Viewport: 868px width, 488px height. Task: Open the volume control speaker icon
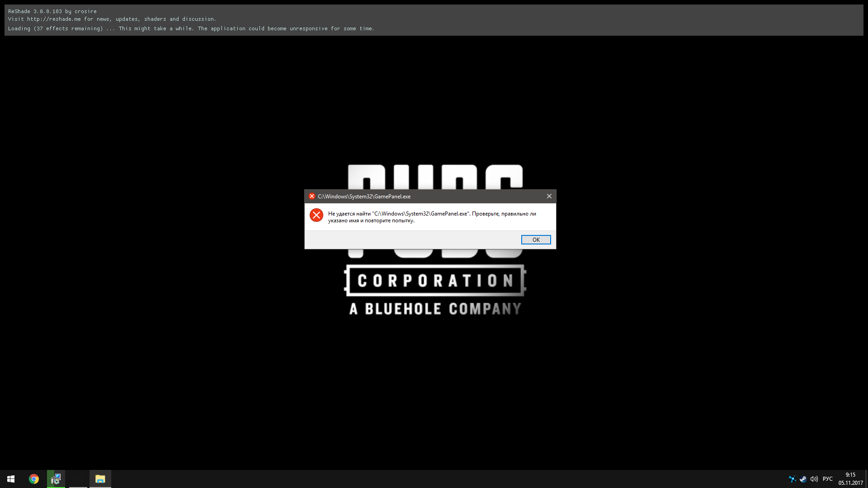coord(814,479)
